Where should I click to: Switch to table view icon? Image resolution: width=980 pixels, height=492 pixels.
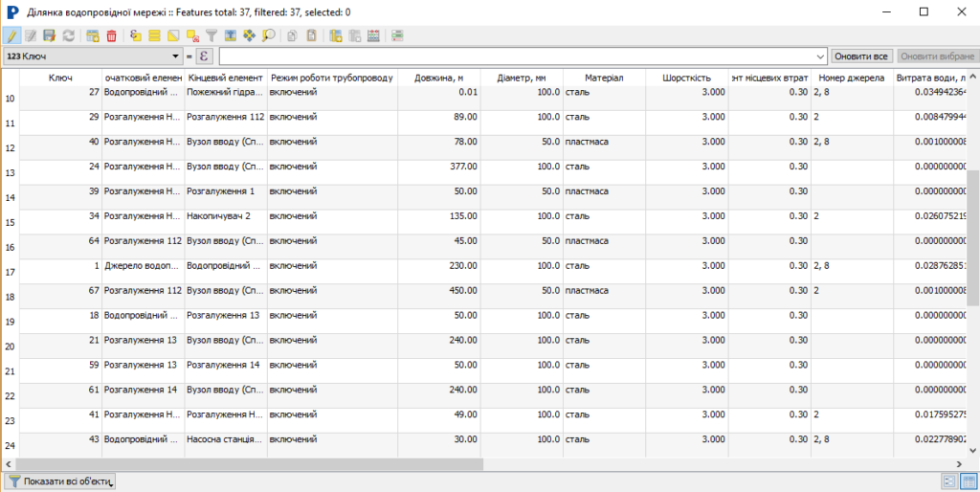[969, 481]
